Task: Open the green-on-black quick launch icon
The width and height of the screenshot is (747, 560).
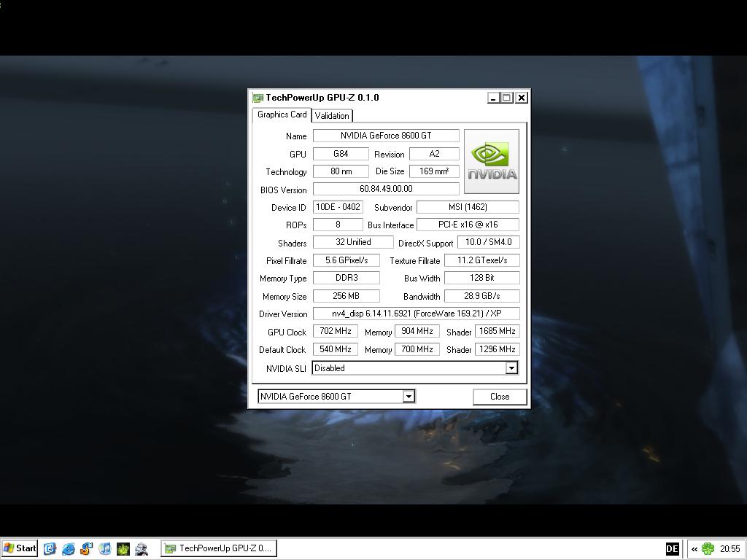Action: pyautogui.click(x=123, y=548)
